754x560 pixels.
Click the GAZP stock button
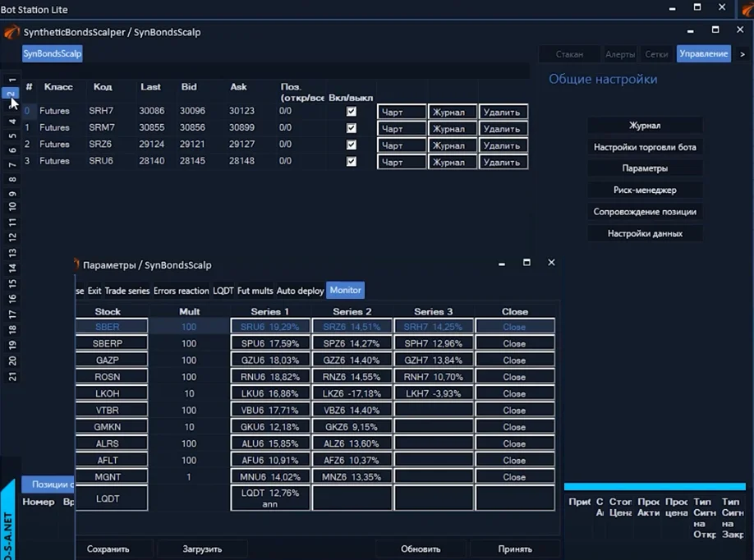coord(112,360)
